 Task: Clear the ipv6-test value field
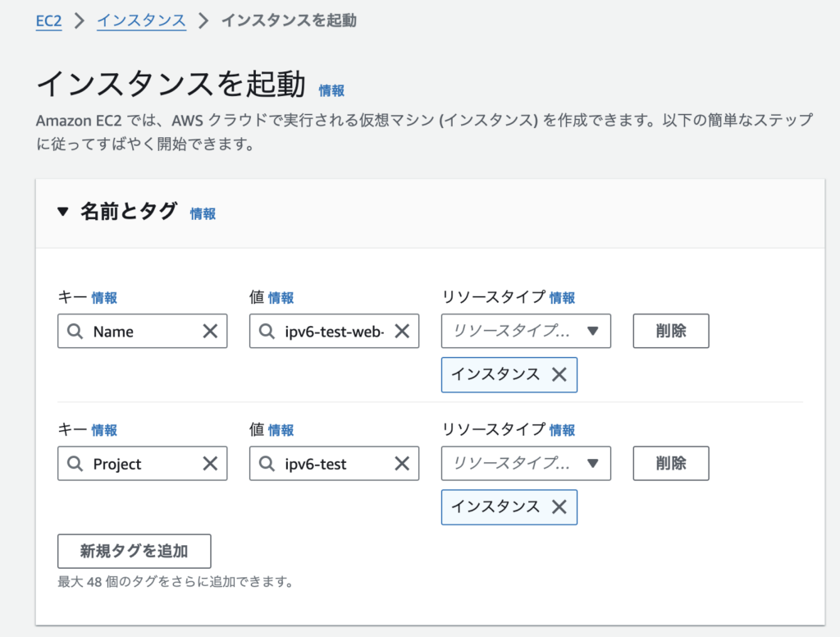(x=402, y=464)
